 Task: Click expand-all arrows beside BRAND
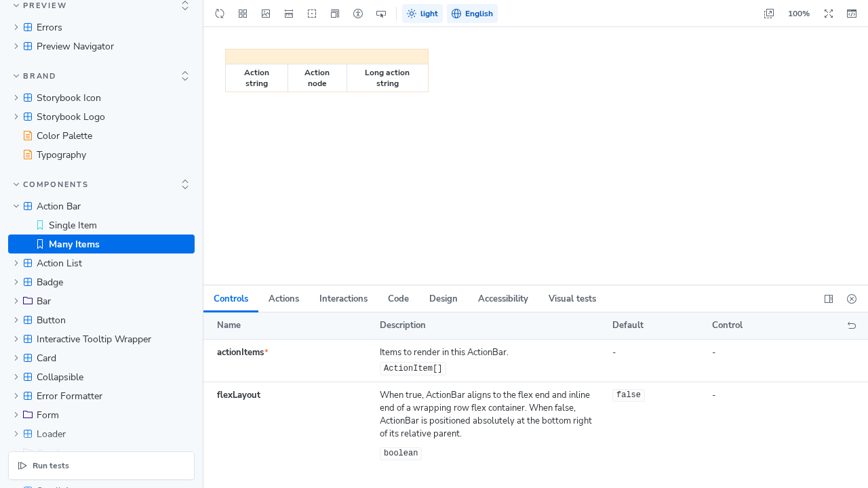(185, 76)
